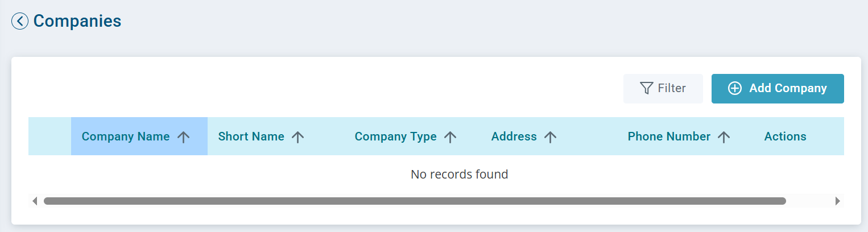Click the funnel icon in Filter

(x=646, y=88)
